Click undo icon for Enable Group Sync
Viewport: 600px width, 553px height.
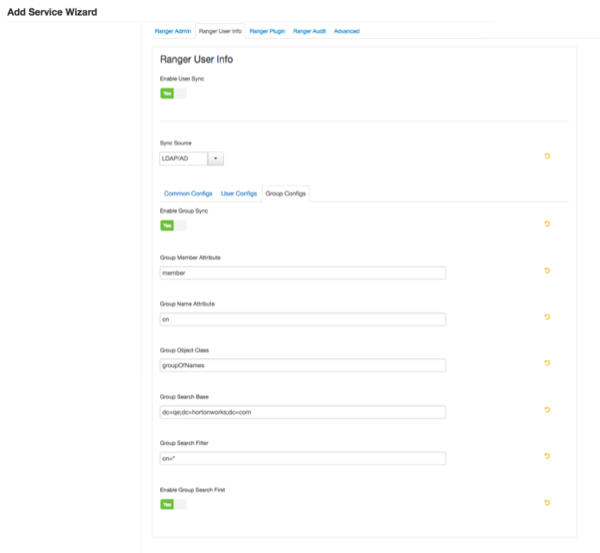click(547, 224)
